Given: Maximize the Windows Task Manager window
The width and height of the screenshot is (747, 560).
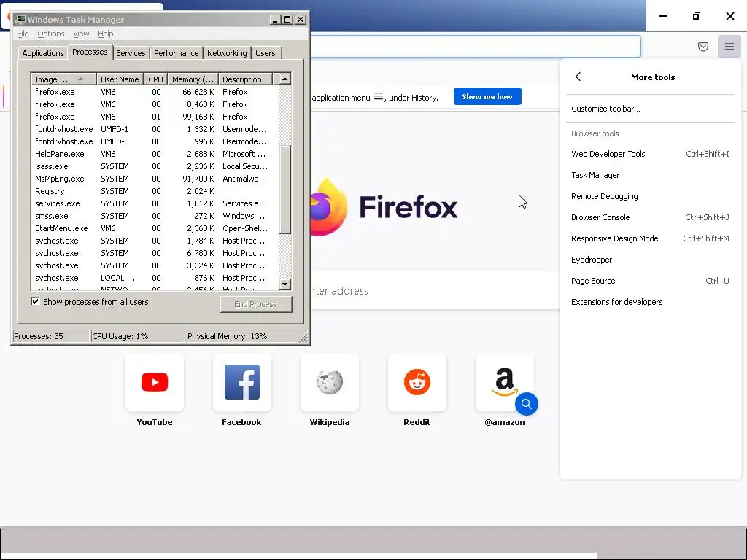Looking at the screenshot, I should (x=287, y=20).
